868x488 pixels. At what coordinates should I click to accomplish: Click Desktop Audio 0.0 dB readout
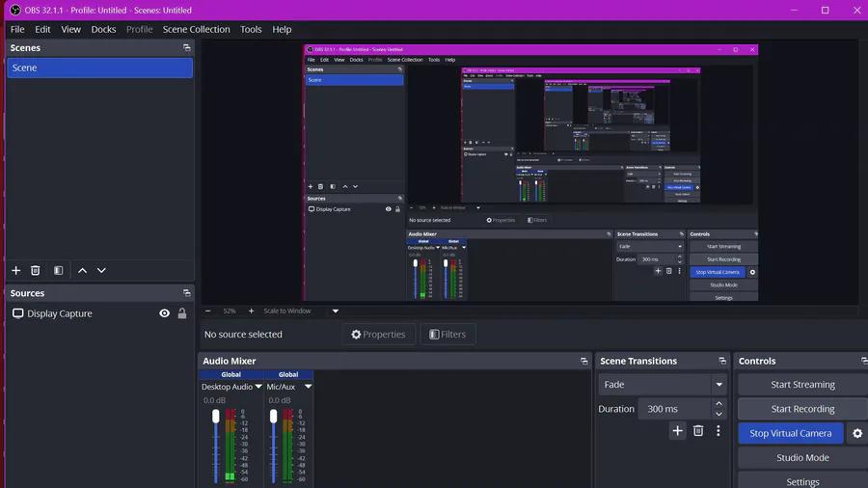pyautogui.click(x=214, y=400)
